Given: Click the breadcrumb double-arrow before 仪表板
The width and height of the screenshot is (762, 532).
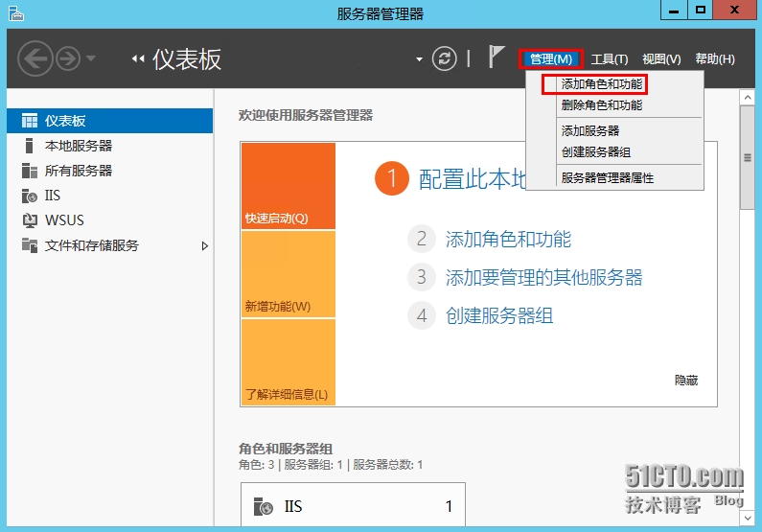Looking at the screenshot, I should click(138, 58).
